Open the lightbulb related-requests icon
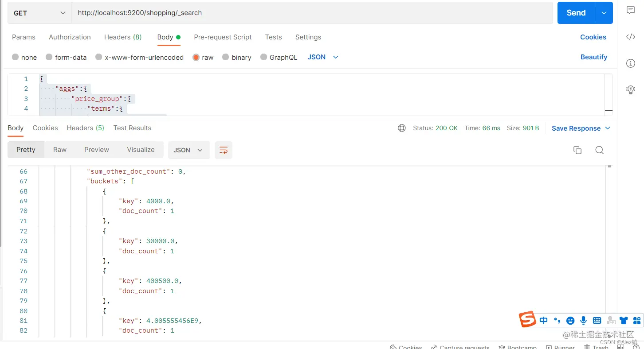 point(631,90)
